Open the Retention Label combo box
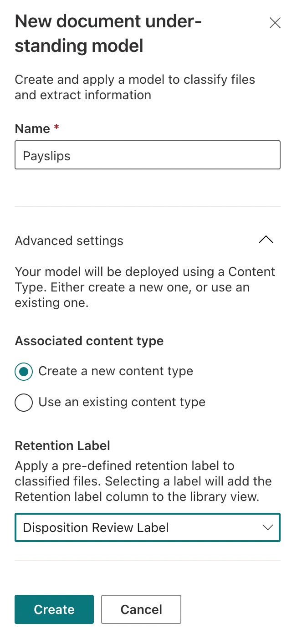The width and height of the screenshot is (297, 644). [x=148, y=527]
